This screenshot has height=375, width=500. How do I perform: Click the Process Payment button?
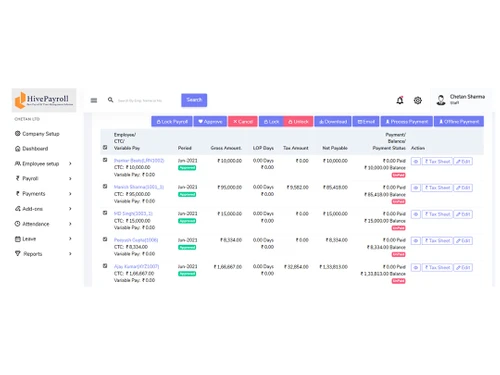(407, 122)
